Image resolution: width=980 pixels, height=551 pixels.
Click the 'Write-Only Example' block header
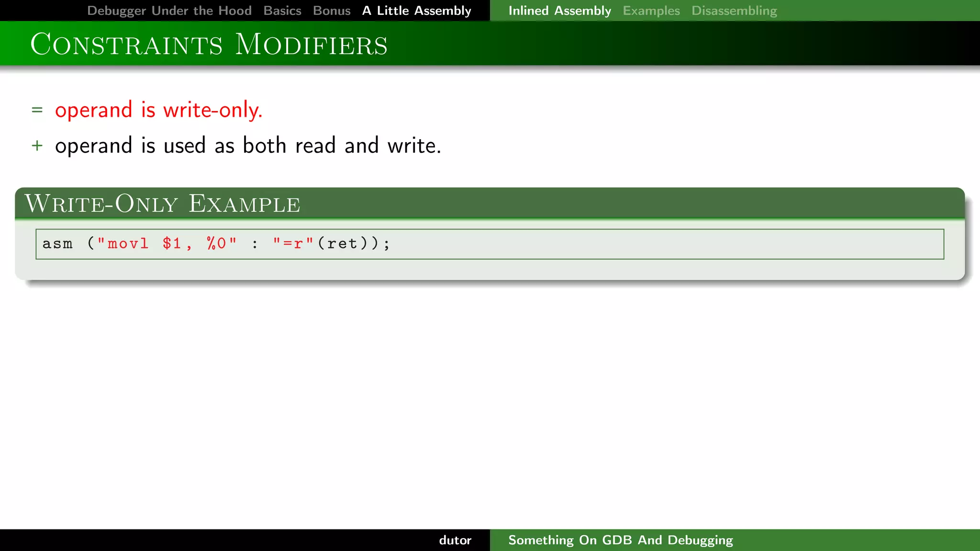click(490, 203)
